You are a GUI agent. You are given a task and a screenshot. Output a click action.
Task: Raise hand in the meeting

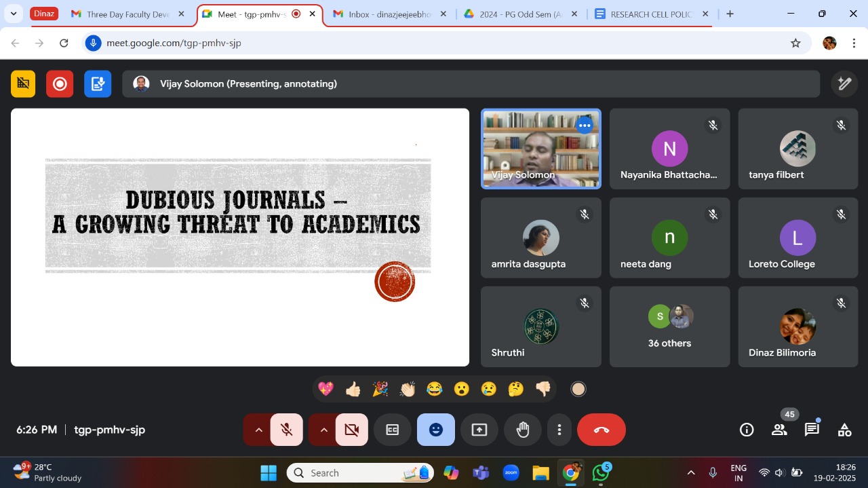point(522,430)
